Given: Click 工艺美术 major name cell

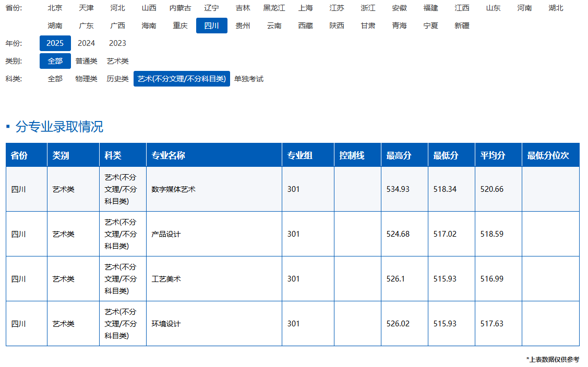Looking at the screenshot, I should 214,279.
